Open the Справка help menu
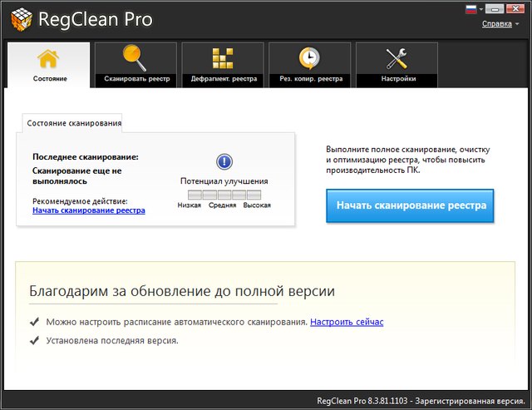This screenshot has width=532, height=410. coord(496,23)
